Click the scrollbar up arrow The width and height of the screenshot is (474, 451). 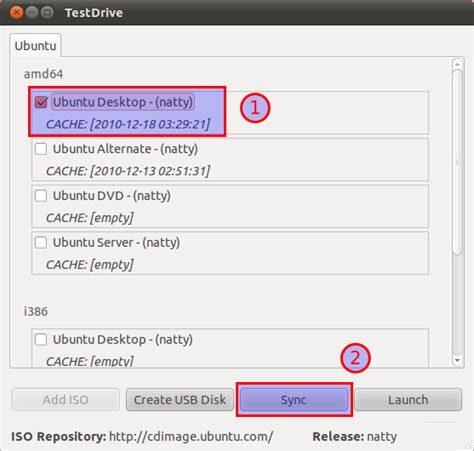(457, 64)
